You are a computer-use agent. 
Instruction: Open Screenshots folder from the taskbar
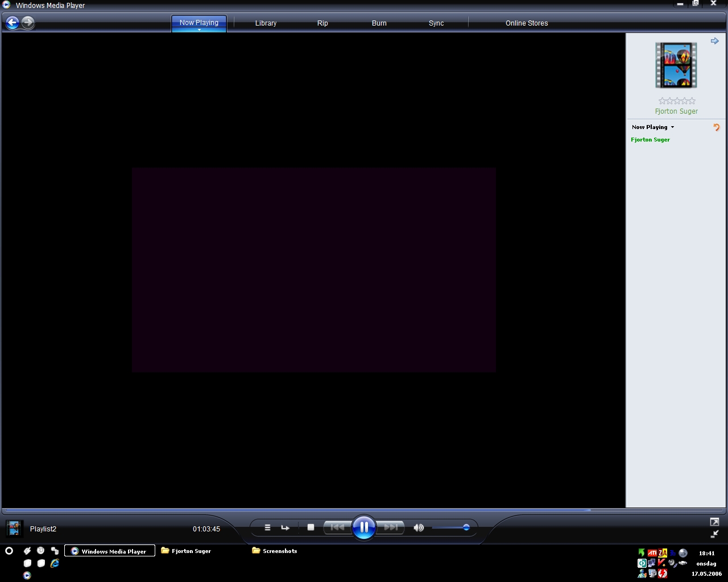(275, 551)
